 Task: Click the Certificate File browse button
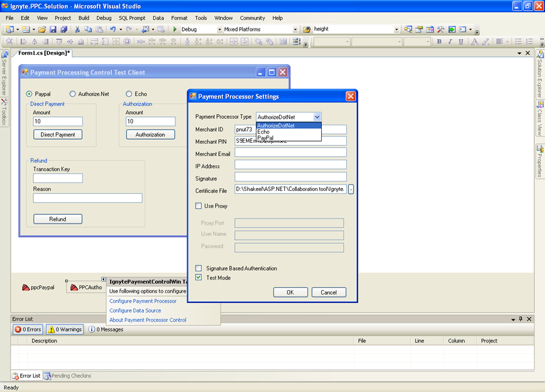(x=351, y=189)
